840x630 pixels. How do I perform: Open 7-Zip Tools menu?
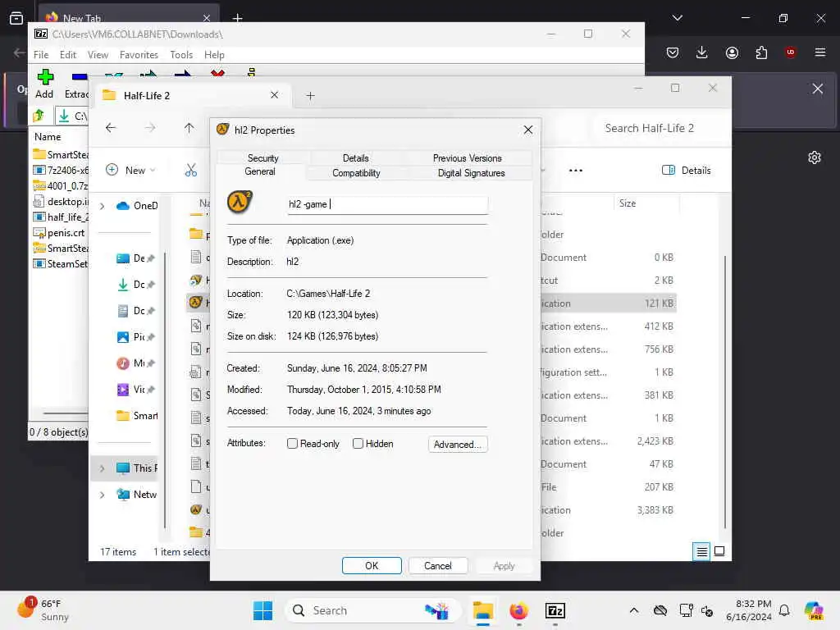[x=181, y=55]
